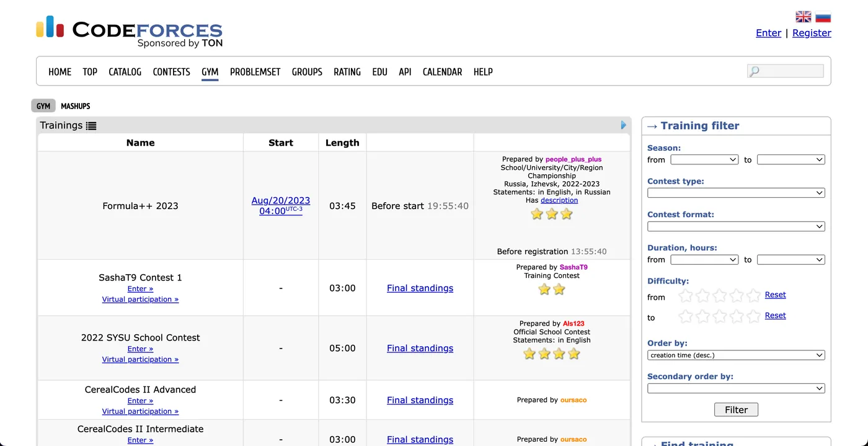Image resolution: width=868 pixels, height=446 pixels.
Task: Switch language using Russian flag icon
Action: pos(823,17)
